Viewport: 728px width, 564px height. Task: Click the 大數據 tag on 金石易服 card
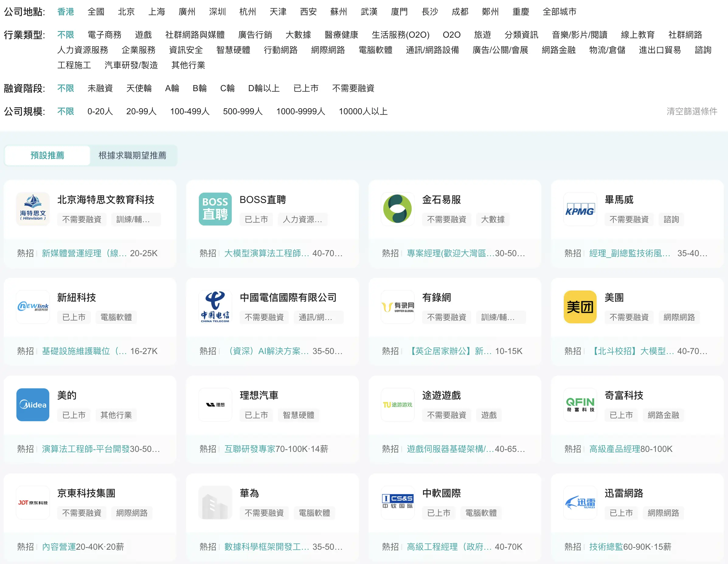(492, 219)
